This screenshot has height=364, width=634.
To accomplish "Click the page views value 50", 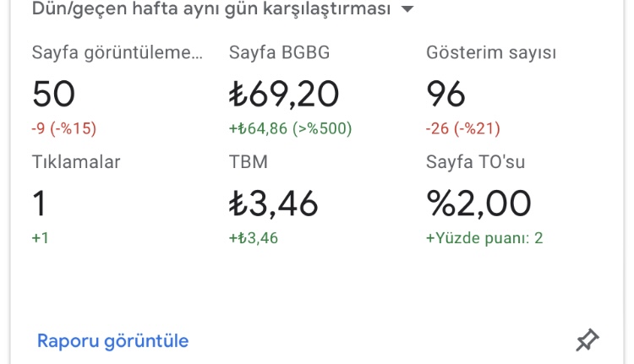I will (x=54, y=94).
